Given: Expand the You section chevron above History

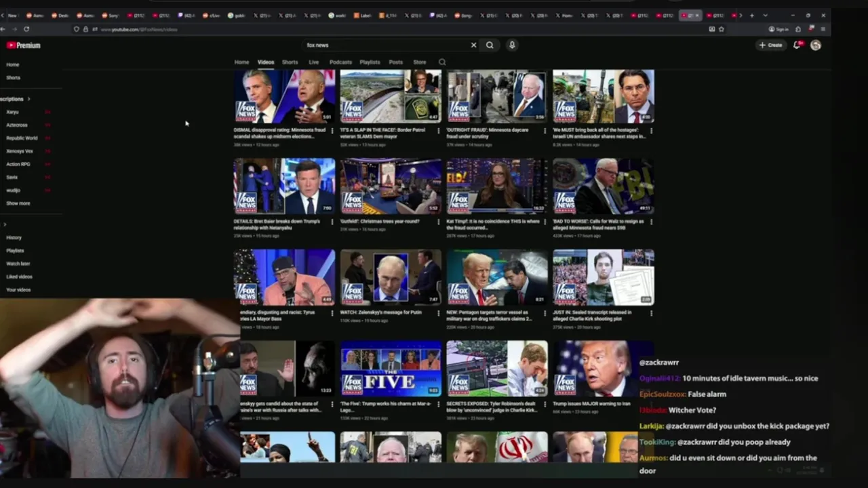Looking at the screenshot, I should [x=5, y=224].
